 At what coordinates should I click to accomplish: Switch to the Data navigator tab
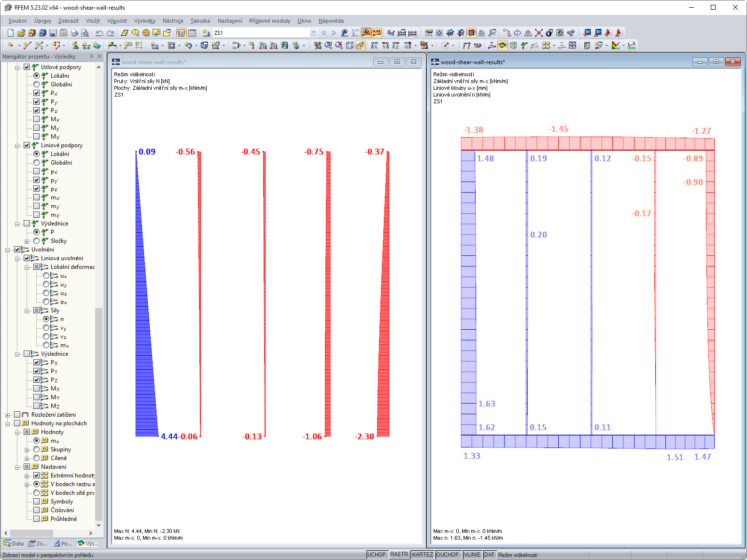pos(14,544)
